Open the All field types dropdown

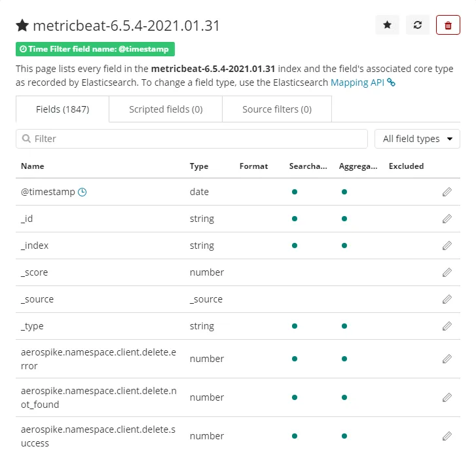point(417,139)
